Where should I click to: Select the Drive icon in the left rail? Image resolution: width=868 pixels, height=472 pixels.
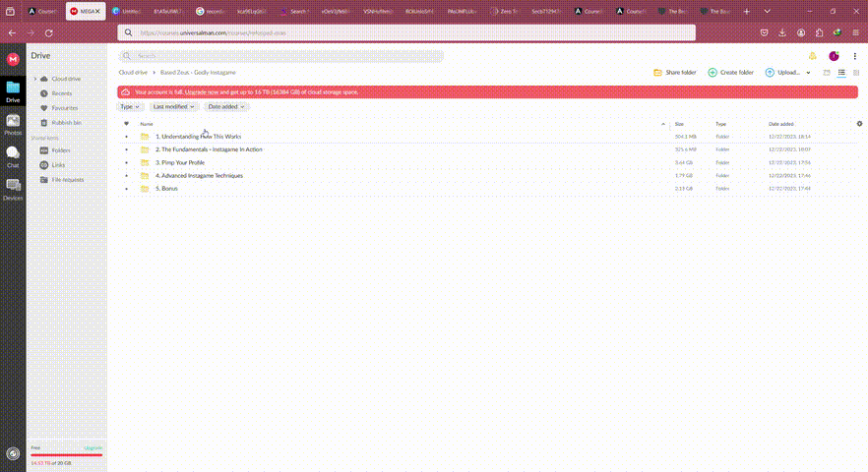point(13,91)
